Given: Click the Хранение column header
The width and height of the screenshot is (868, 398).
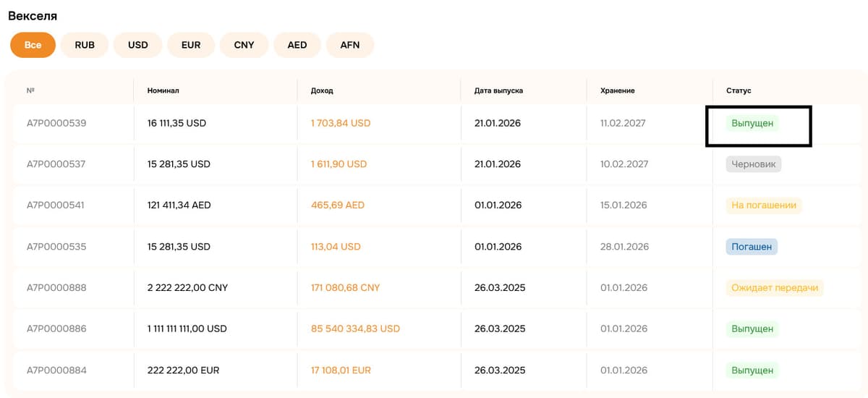Looking at the screenshot, I should pyautogui.click(x=618, y=90).
